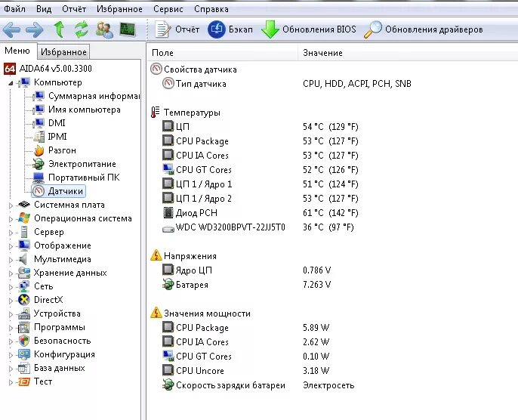Image resolution: width=518 pixels, height=420 pixels.
Task: Click the users icon in toolbar
Action: (104, 29)
